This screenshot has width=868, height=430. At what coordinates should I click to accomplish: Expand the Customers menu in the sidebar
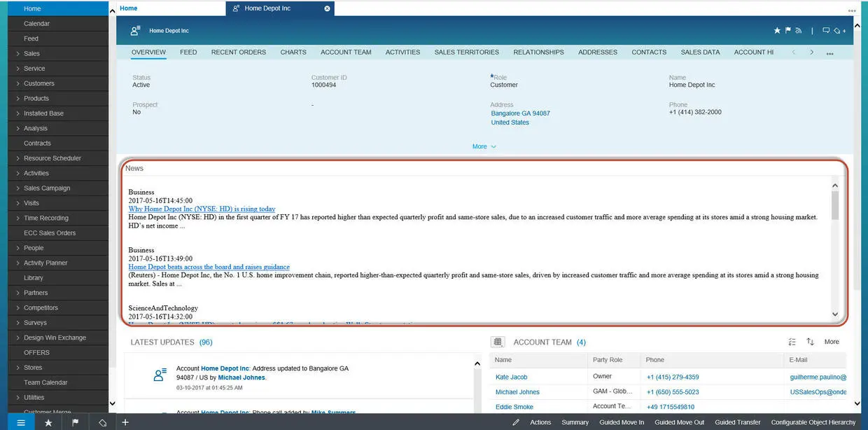click(x=17, y=83)
